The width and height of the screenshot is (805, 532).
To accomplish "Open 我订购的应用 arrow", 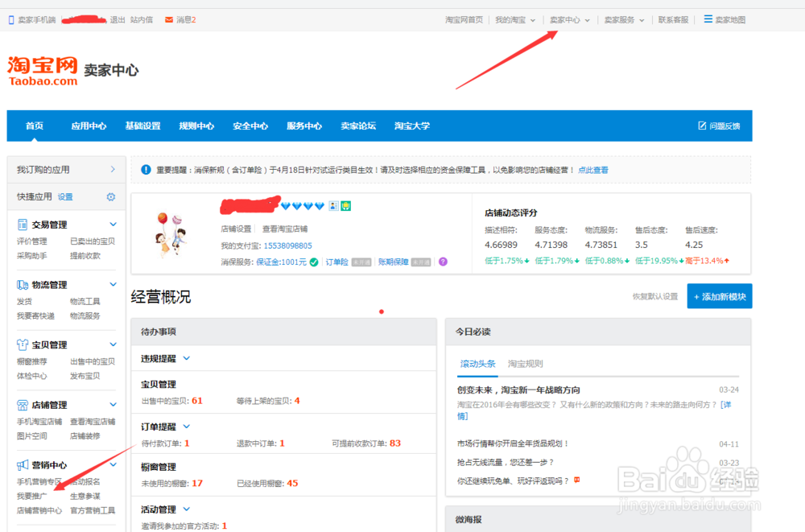I will (113, 170).
